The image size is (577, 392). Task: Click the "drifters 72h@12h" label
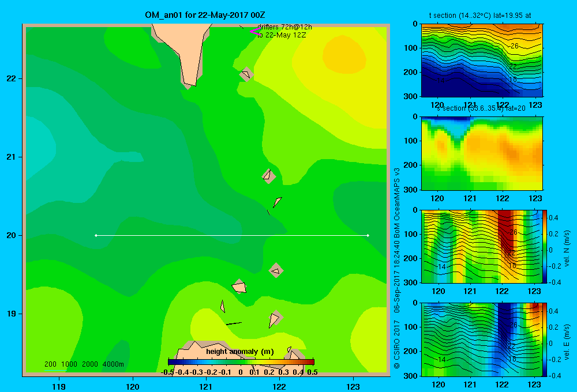tap(284, 27)
